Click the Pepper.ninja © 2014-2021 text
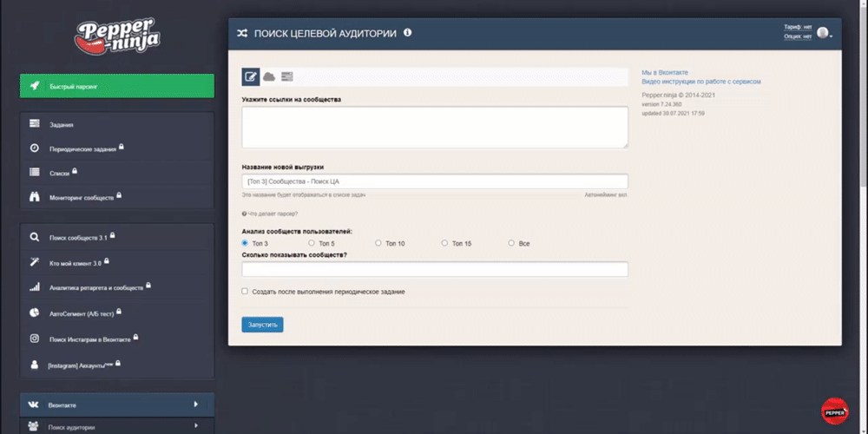The height and width of the screenshot is (434, 868). point(679,95)
